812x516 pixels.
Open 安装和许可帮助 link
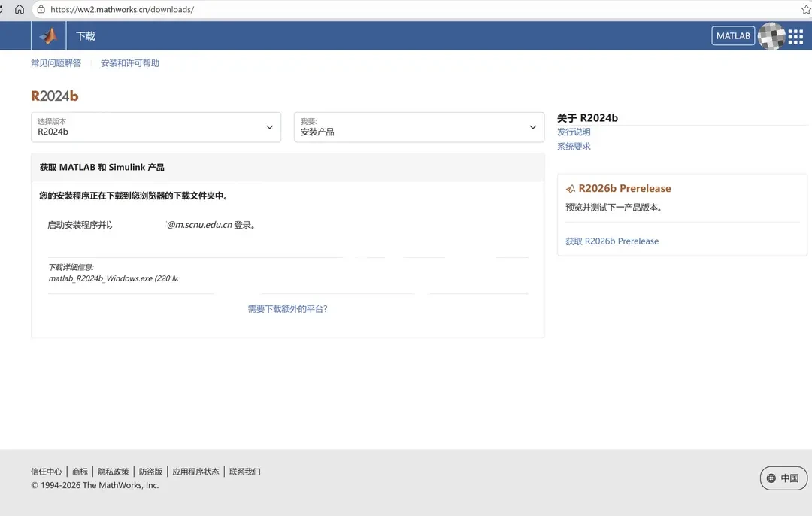(130, 63)
